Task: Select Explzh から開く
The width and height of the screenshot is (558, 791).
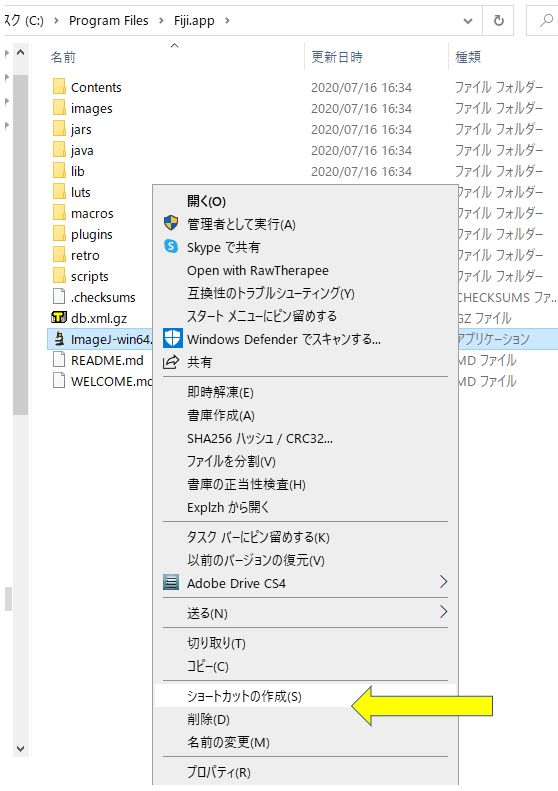Action: coord(228,507)
